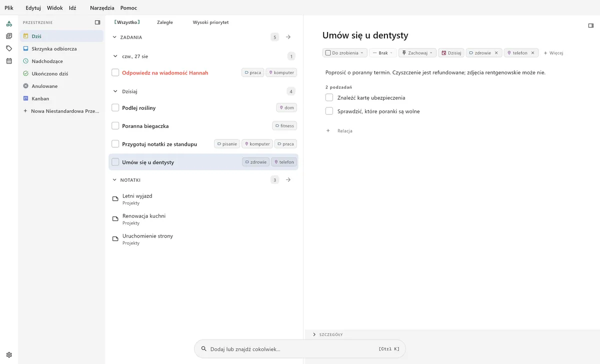Screen dimensions: 600x364
Task: Switch to the Zaległe tab
Action: click(x=164, y=22)
